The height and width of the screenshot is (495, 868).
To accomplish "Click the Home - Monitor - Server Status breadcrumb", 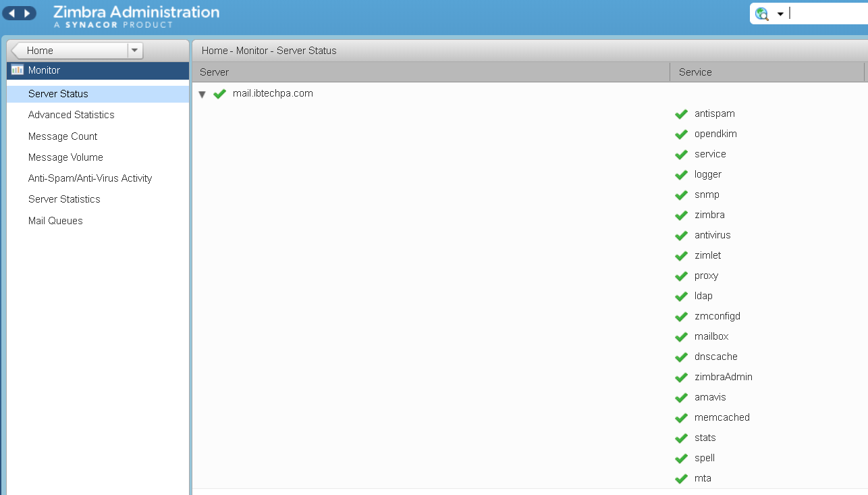I will (x=269, y=51).
